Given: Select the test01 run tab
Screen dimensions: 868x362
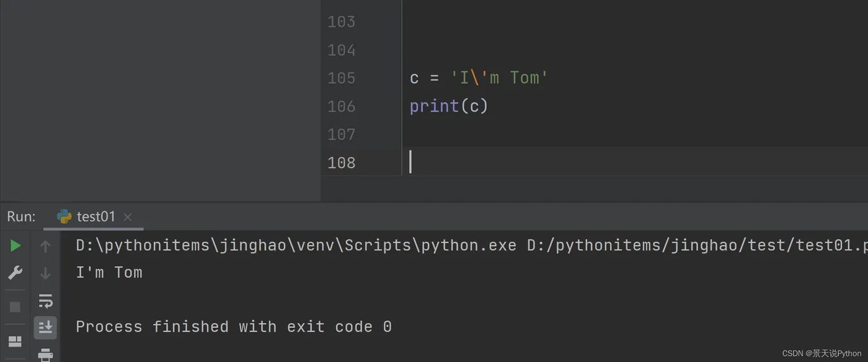Looking at the screenshot, I should coord(96,216).
